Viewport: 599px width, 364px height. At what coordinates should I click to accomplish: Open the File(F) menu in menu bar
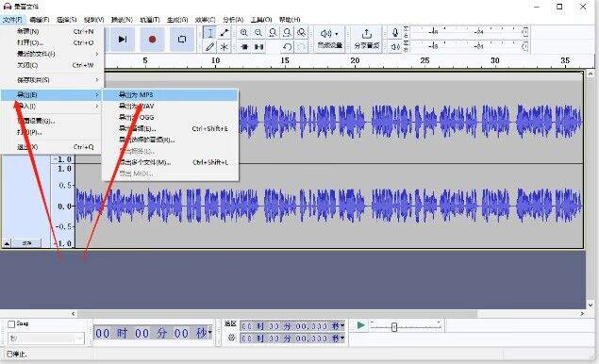tap(12, 20)
